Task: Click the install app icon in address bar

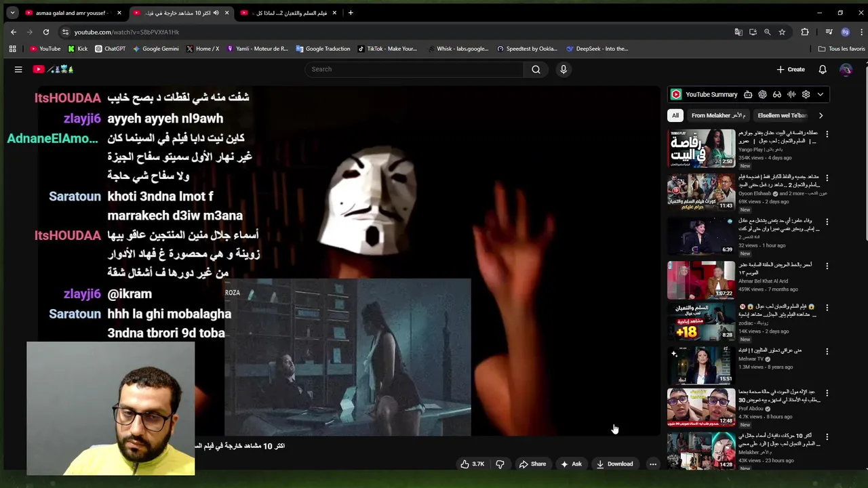Action: point(753,32)
